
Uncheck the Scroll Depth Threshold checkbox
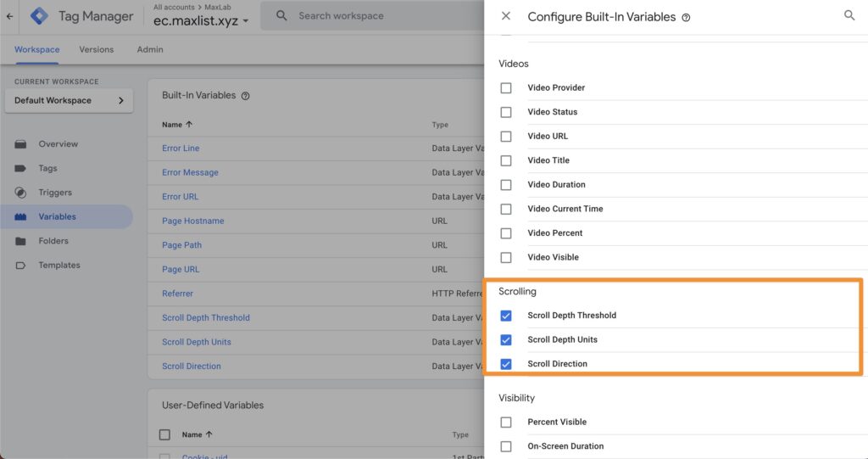(506, 316)
